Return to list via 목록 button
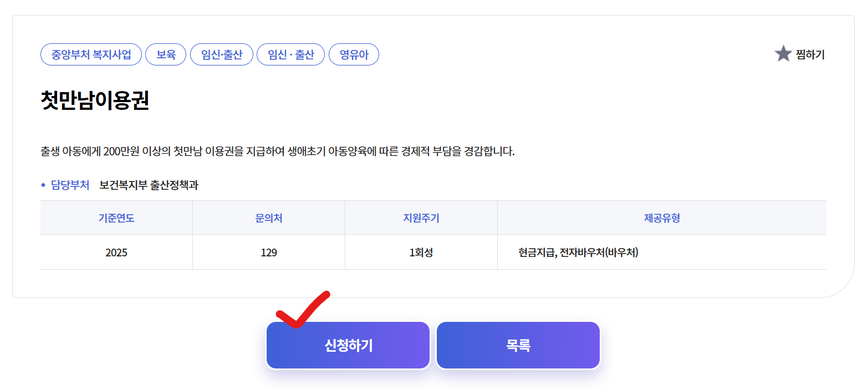The height and width of the screenshot is (389, 868). click(517, 344)
